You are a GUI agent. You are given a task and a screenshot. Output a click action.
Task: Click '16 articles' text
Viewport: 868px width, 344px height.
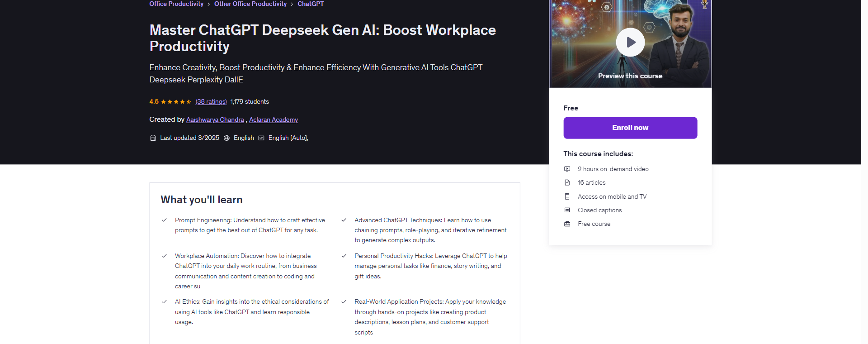pyautogui.click(x=591, y=182)
